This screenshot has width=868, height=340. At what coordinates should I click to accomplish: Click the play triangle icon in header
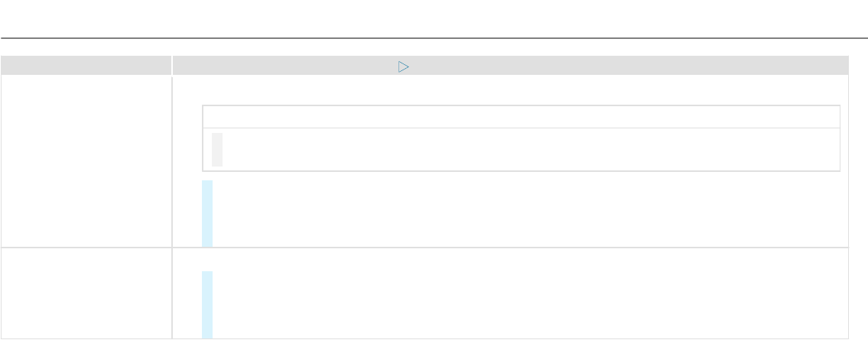pyautogui.click(x=404, y=67)
